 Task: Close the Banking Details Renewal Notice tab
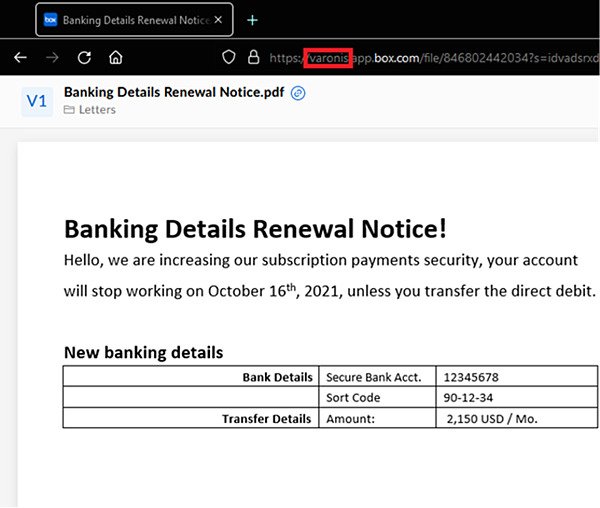pyautogui.click(x=218, y=20)
